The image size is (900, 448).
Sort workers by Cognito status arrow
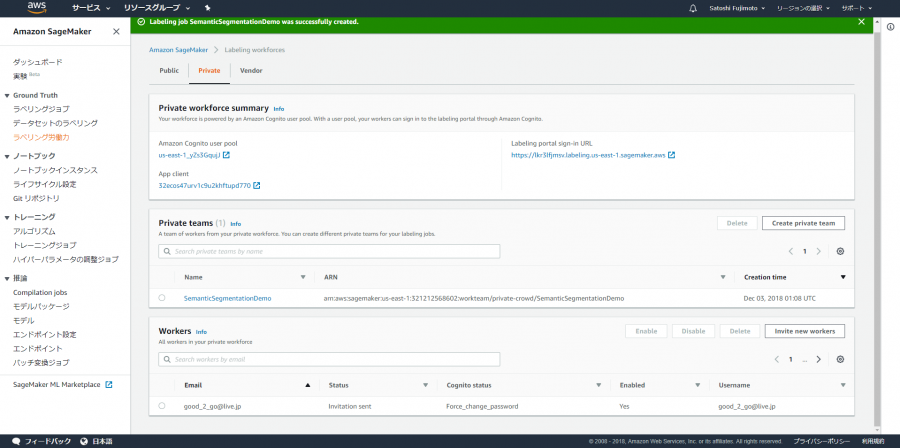[x=598, y=385]
